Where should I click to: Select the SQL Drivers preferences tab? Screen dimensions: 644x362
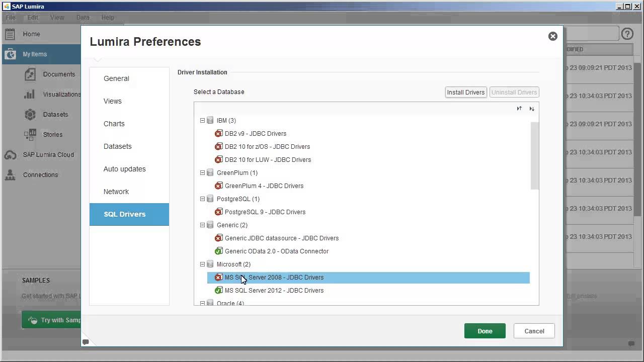pos(129,214)
